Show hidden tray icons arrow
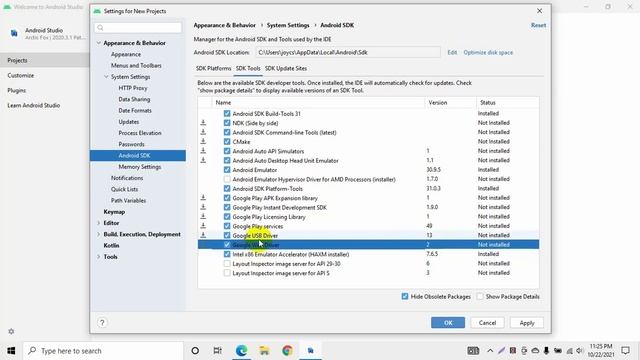 [490, 351]
